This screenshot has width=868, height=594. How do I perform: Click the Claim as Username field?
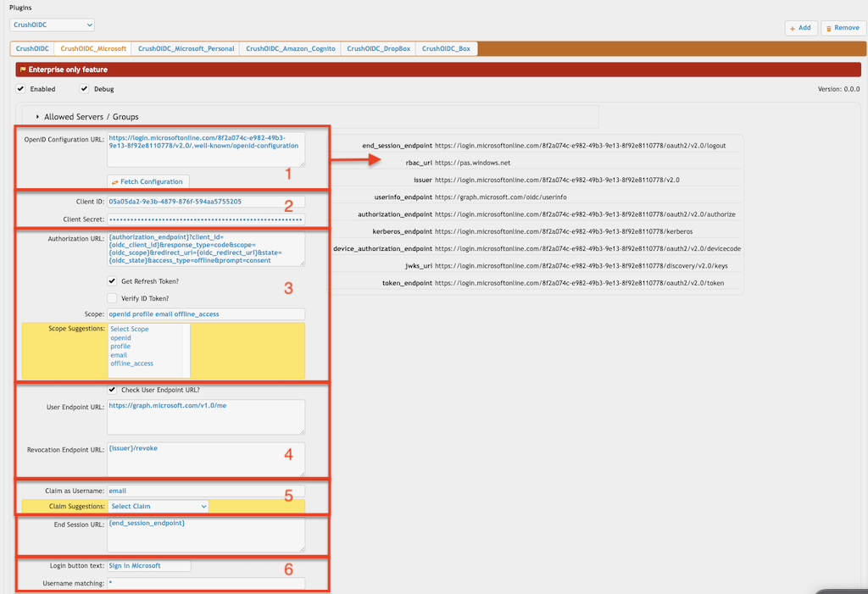pyautogui.click(x=206, y=491)
